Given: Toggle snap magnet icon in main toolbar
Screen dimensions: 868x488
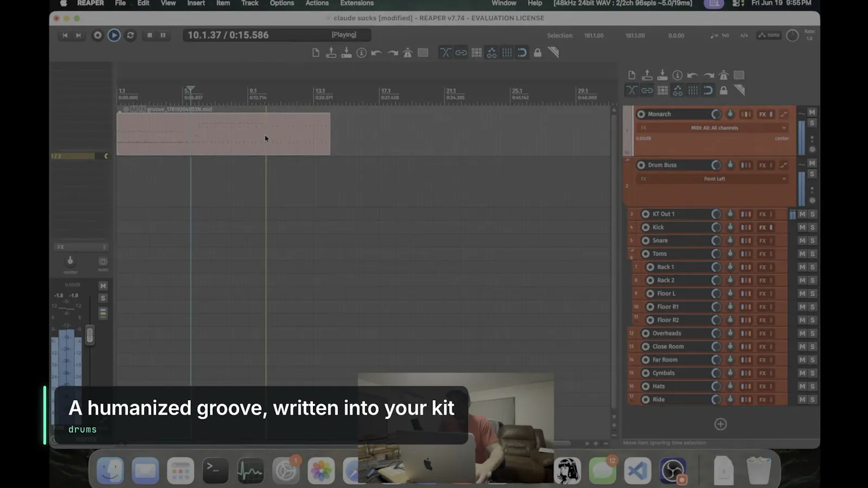Looking at the screenshot, I should tap(522, 53).
